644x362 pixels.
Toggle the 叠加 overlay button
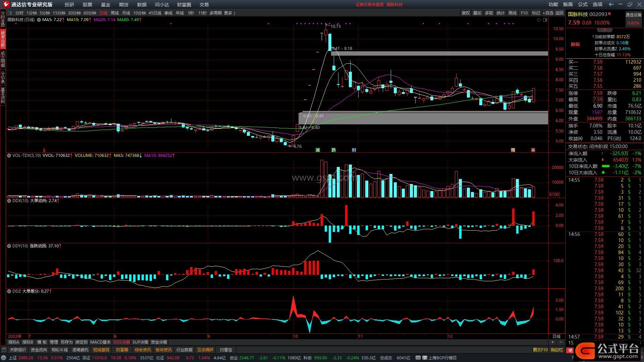[477, 13]
